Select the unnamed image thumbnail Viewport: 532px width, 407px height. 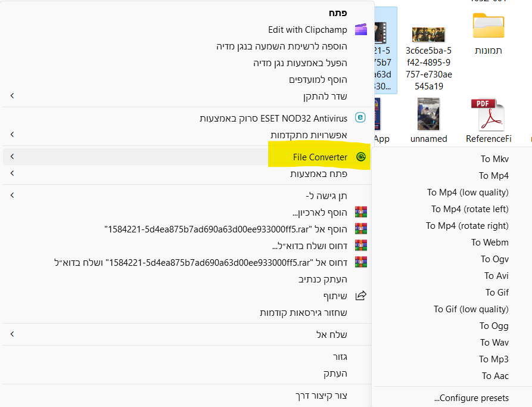point(428,114)
